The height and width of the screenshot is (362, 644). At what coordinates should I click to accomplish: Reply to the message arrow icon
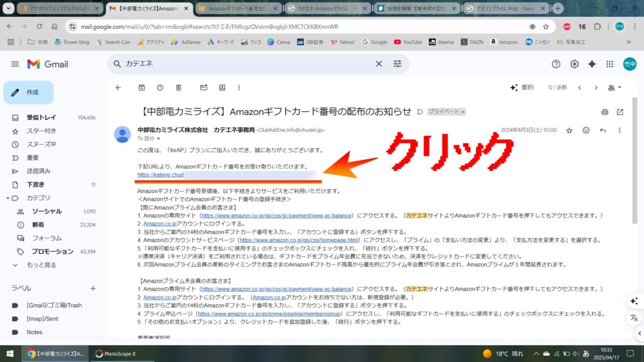[x=603, y=130]
